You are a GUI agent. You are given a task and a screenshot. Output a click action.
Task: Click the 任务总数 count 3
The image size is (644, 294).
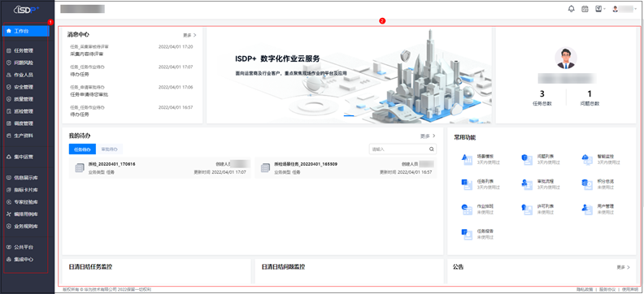tap(542, 93)
